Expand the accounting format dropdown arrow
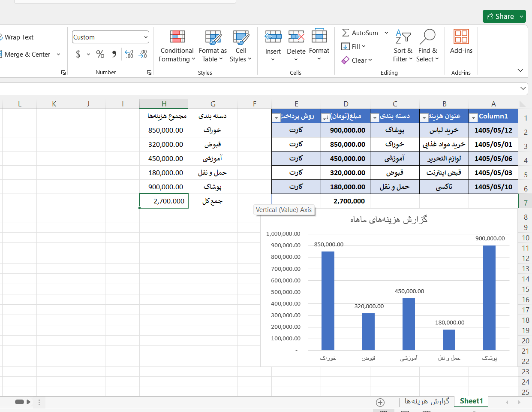 click(88, 54)
